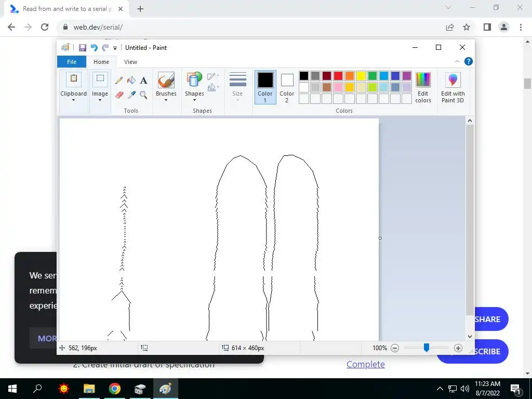Click the Paint zoom slider handle
The image size is (532, 399).
(426, 348)
